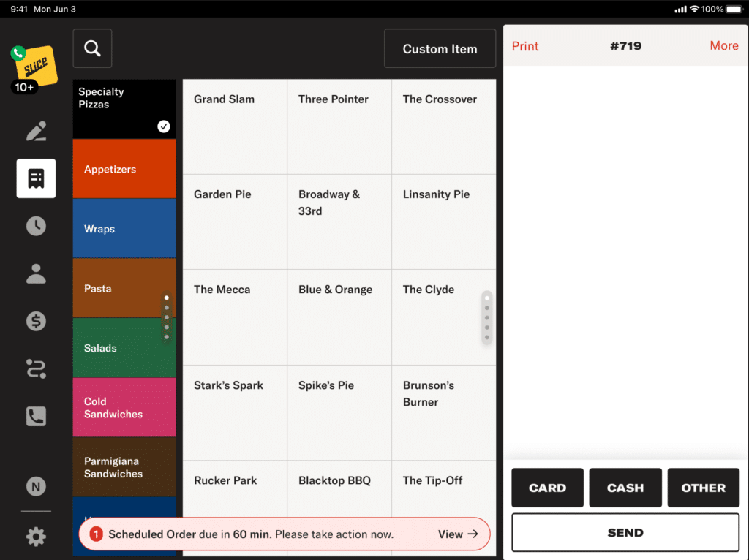Open the person customers icon

click(x=37, y=273)
